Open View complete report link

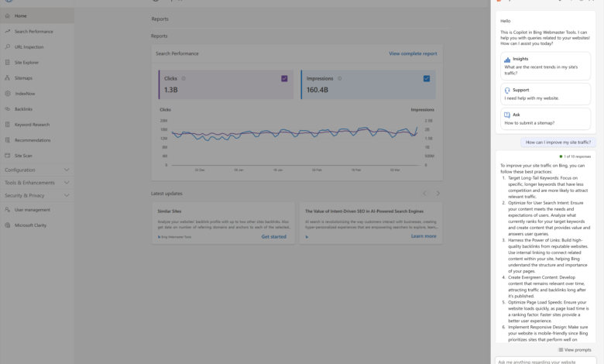(413, 53)
